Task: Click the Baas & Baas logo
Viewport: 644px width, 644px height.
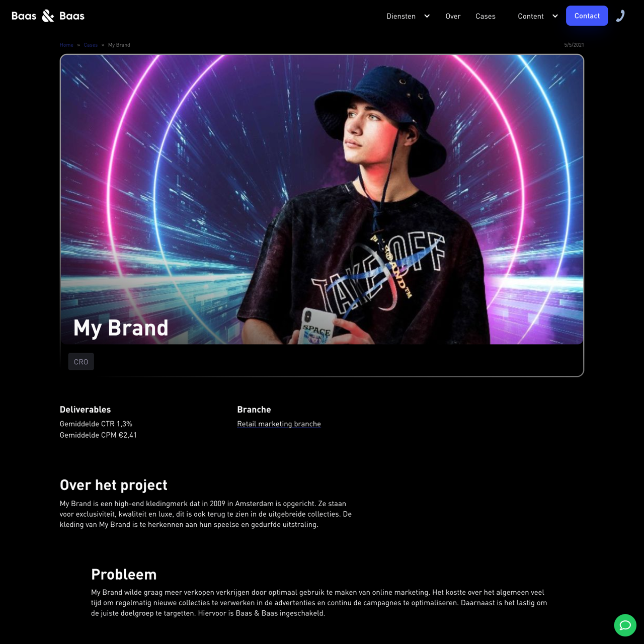Action: pos(48,16)
